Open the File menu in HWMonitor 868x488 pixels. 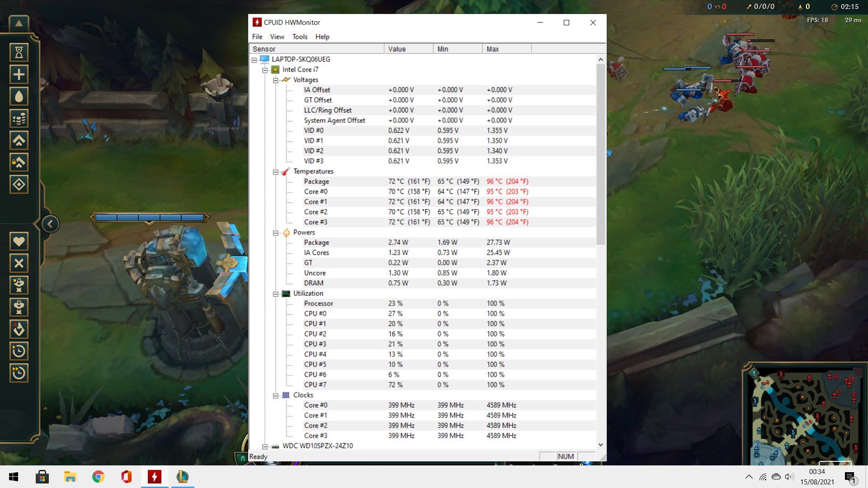[x=257, y=37]
